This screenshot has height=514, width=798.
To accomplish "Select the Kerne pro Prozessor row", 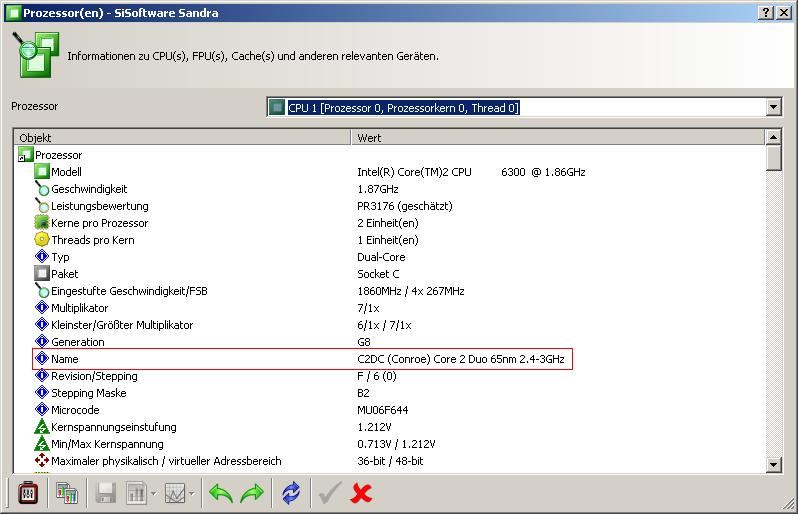I will 99,223.
